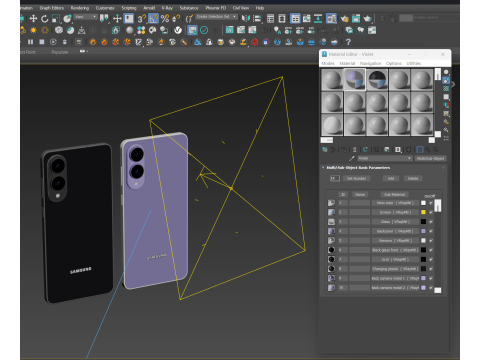Click the help question mark icon

click(348, 42)
